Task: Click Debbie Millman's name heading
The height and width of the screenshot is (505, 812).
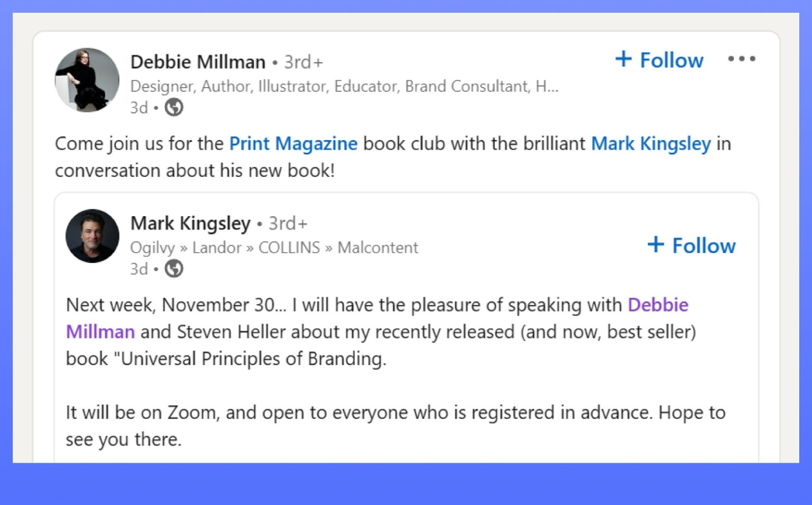Action: [198, 61]
